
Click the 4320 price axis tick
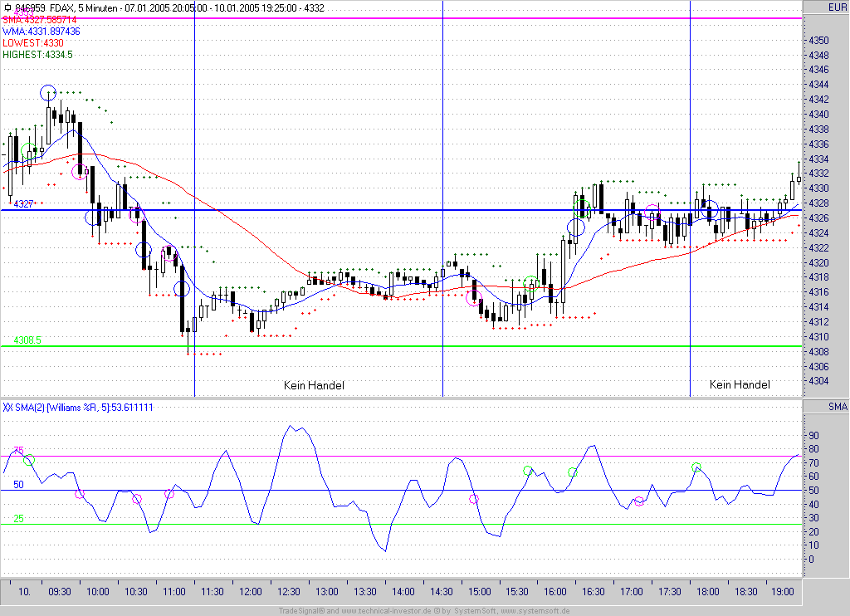(x=818, y=262)
